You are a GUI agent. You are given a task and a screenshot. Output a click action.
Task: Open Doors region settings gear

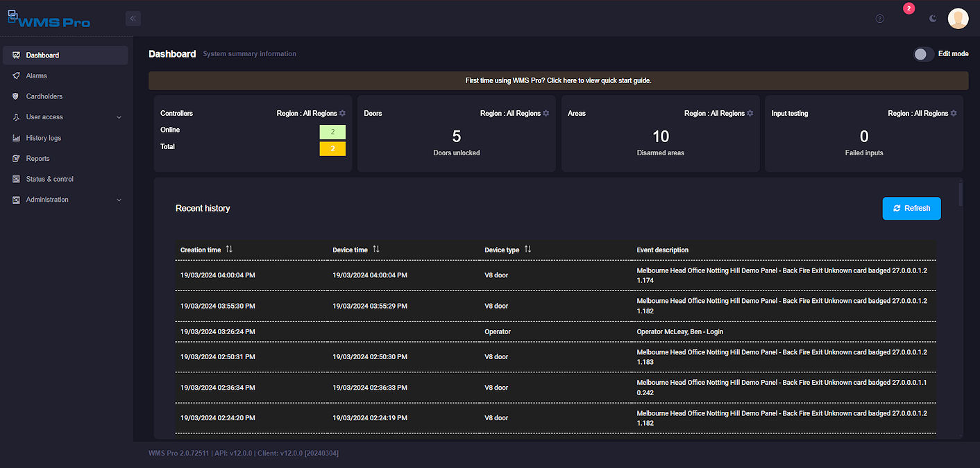(x=546, y=113)
